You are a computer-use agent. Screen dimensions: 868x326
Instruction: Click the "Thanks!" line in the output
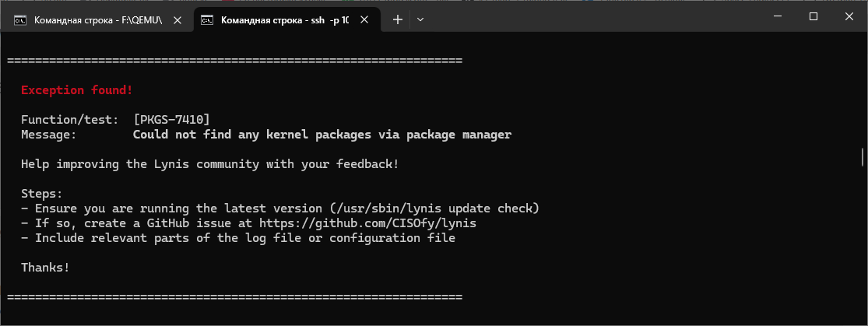click(45, 268)
